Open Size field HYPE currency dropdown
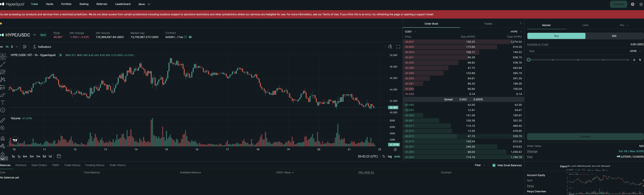644x195 pixels. click(635, 51)
